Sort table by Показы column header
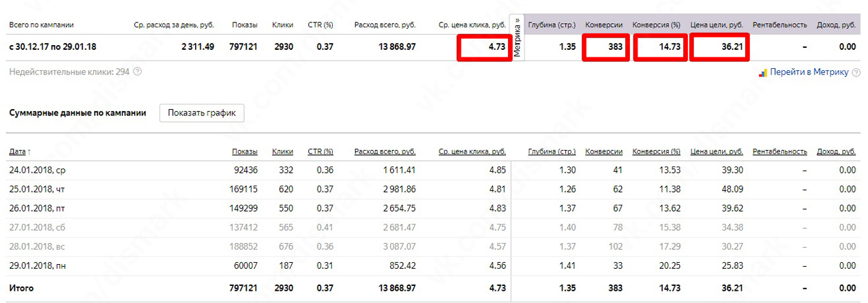The height and width of the screenshot is (303, 868). [245, 151]
